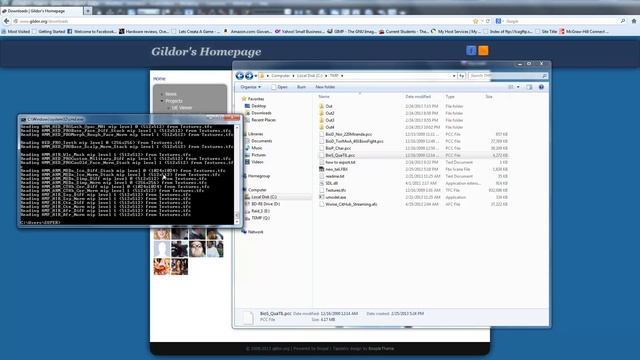This screenshot has height=360, width=640.
Task: Select the Out2 folder
Action: click(330, 113)
